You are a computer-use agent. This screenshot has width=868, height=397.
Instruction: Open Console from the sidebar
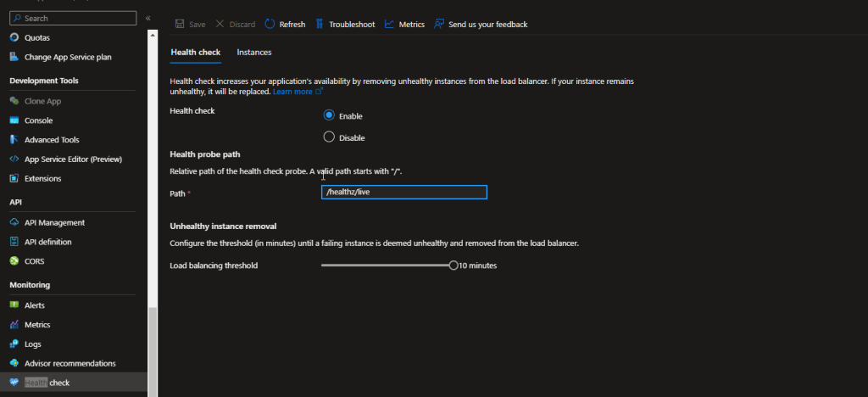[x=38, y=120]
